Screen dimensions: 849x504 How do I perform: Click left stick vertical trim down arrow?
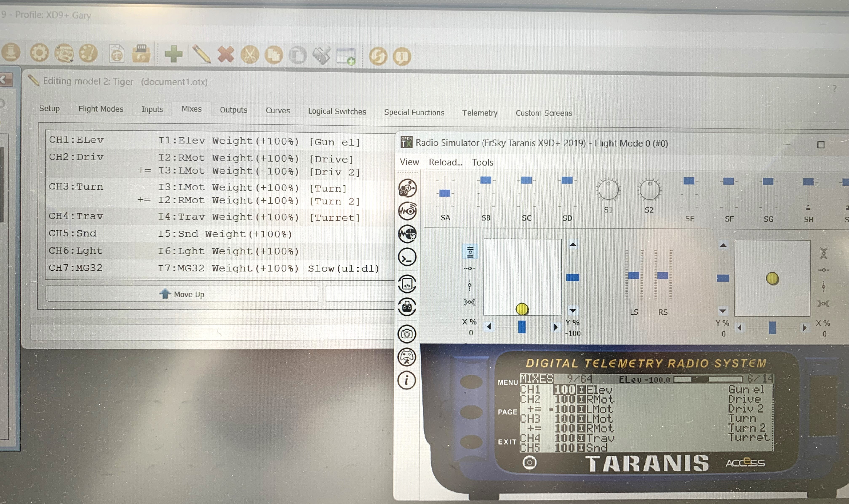[573, 310]
